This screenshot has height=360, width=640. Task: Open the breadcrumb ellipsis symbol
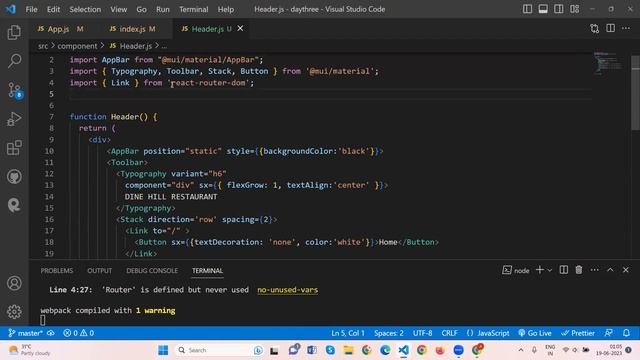tap(164, 46)
